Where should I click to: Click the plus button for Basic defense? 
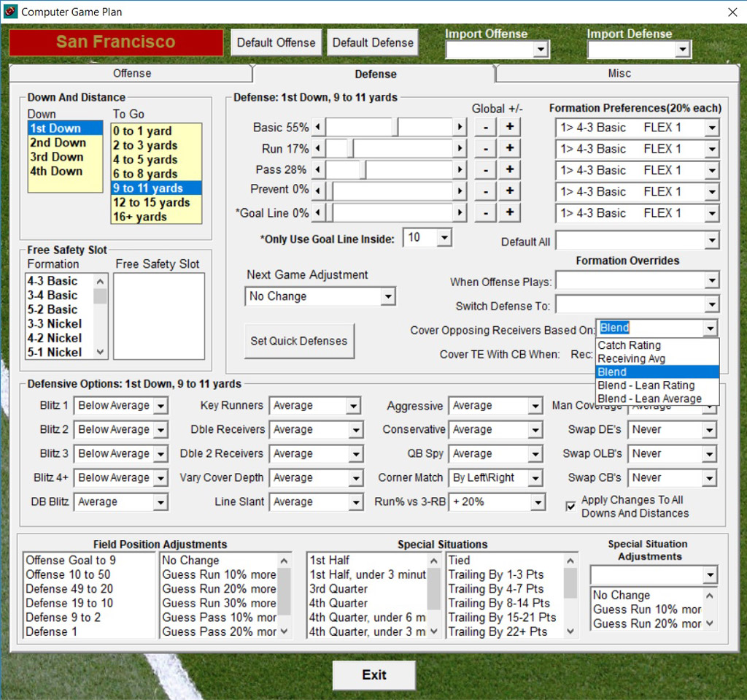click(510, 127)
